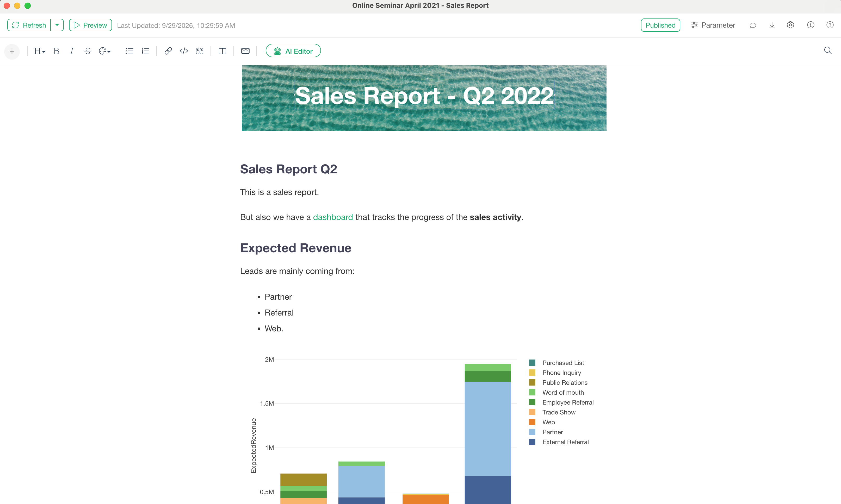Click the Last Updated timestamp
This screenshot has width=841, height=504.
pos(176,26)
